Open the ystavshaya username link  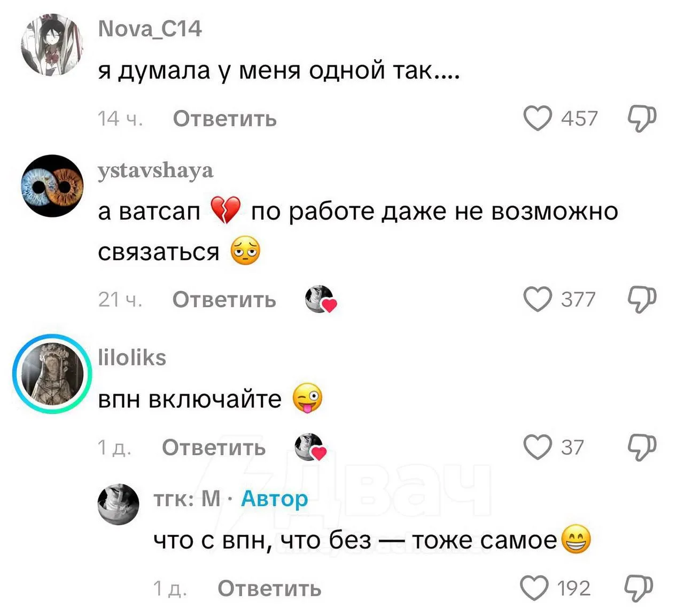click(156, 171)
